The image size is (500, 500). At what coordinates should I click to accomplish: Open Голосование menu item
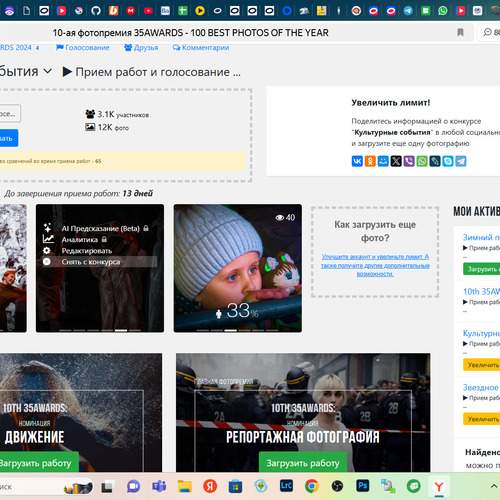tap(83, 48)
